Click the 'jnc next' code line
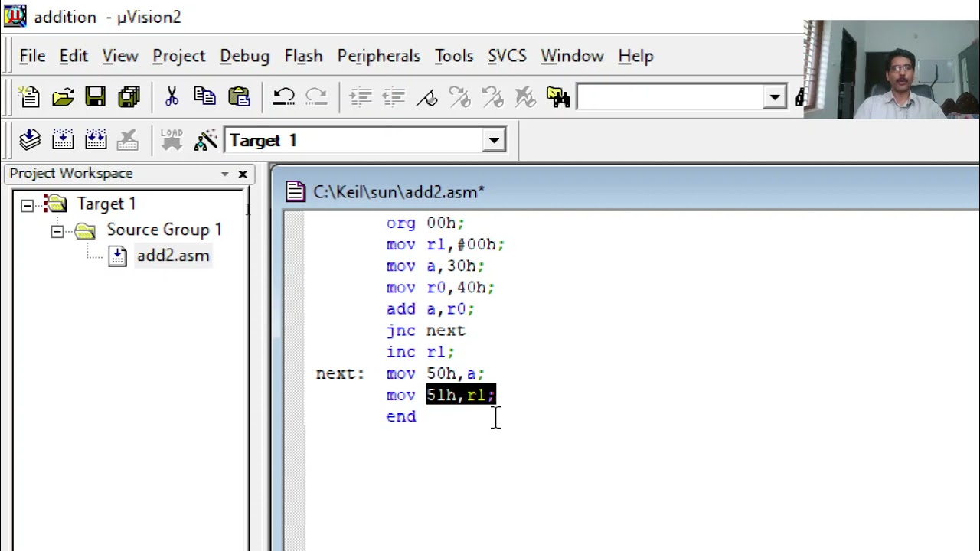980x551 pixels. click(426, 331)
